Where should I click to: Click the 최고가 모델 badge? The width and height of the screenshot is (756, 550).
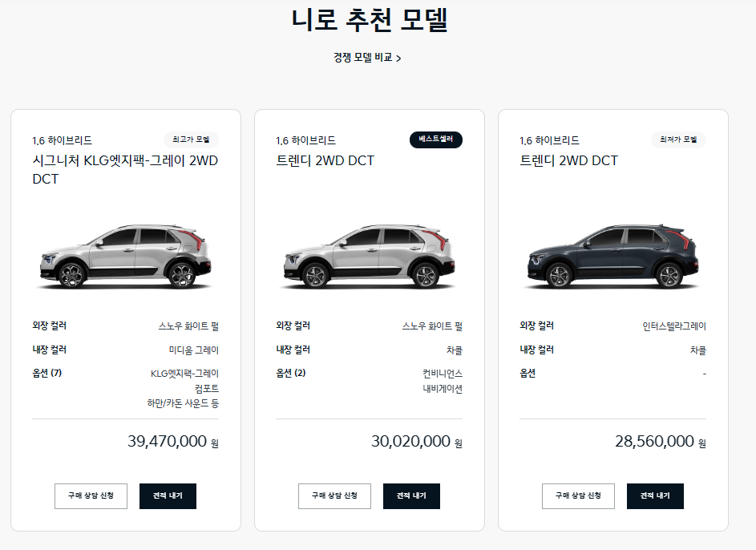(192, 139)
